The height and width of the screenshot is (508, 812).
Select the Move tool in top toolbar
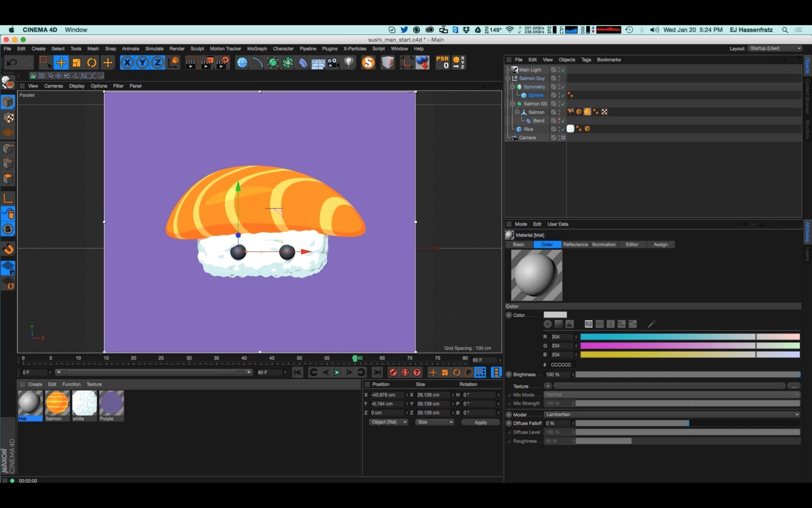[61, 63]
